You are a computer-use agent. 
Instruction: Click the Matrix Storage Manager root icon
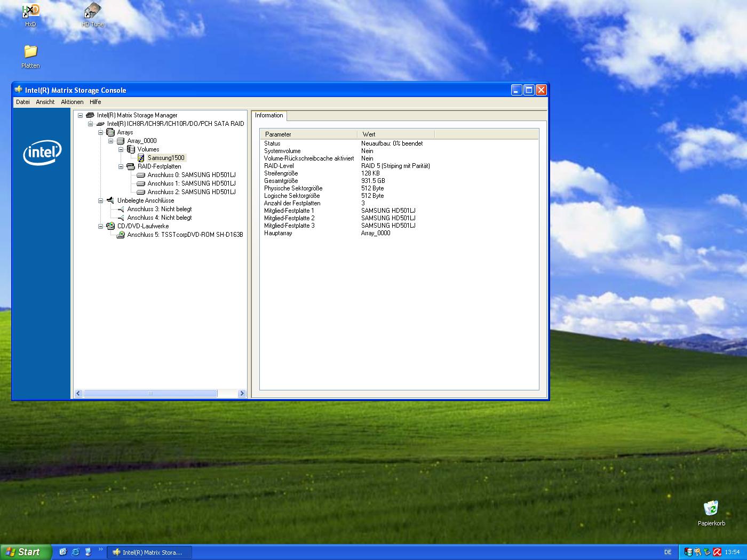90,115
